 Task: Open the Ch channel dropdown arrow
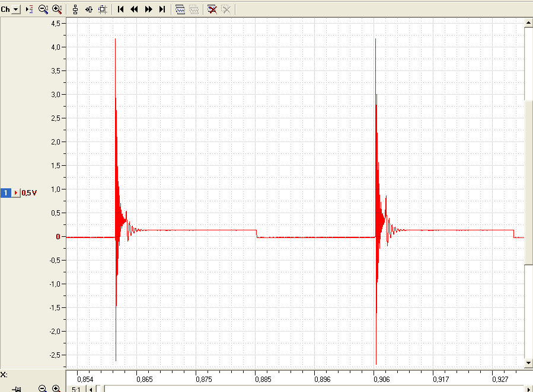coord(16,9)
